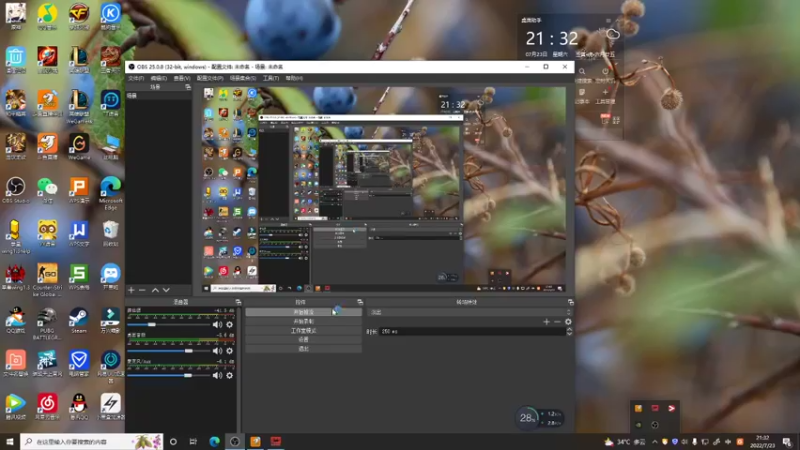Viewport: 800px width, 450px height.
Task: Open settings gear of the middle mixer channel
Action: (230, 351)
